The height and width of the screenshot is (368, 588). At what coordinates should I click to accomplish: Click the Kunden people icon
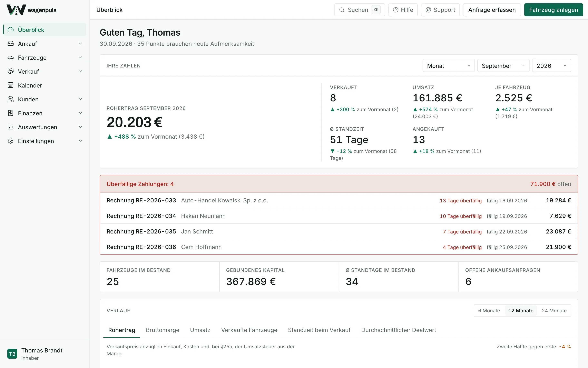(11, 99)
